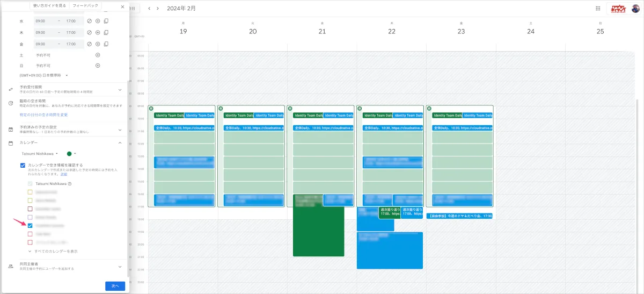The image size is (644, 294).
Task: Add a time slot to Sunday (日)
Action: [98, 66]
